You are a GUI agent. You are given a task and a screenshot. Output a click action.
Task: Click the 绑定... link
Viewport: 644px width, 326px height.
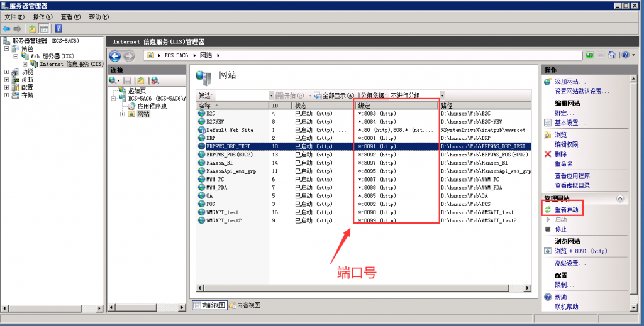(x=565, y=113)
